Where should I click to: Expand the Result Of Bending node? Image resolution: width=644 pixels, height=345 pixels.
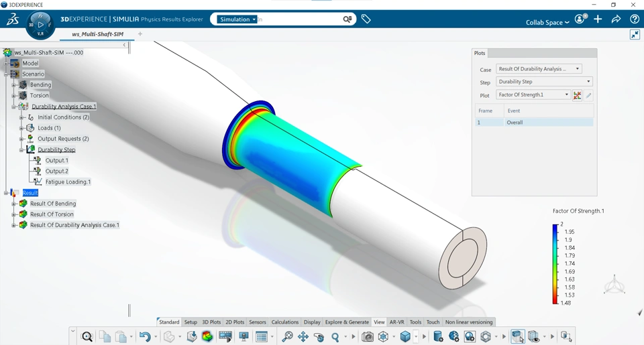(13, 204)
